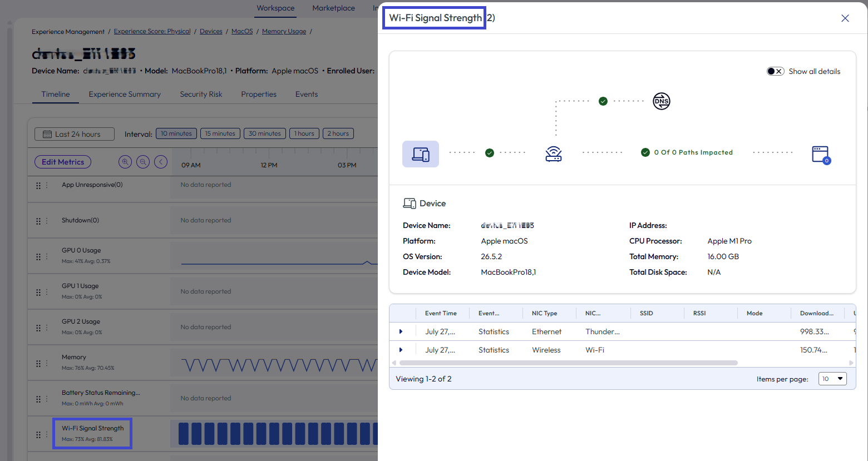This screenshot has width=868, height=461.
Task: Click zoom out timeline icon
Action: [x=143, y=162]
